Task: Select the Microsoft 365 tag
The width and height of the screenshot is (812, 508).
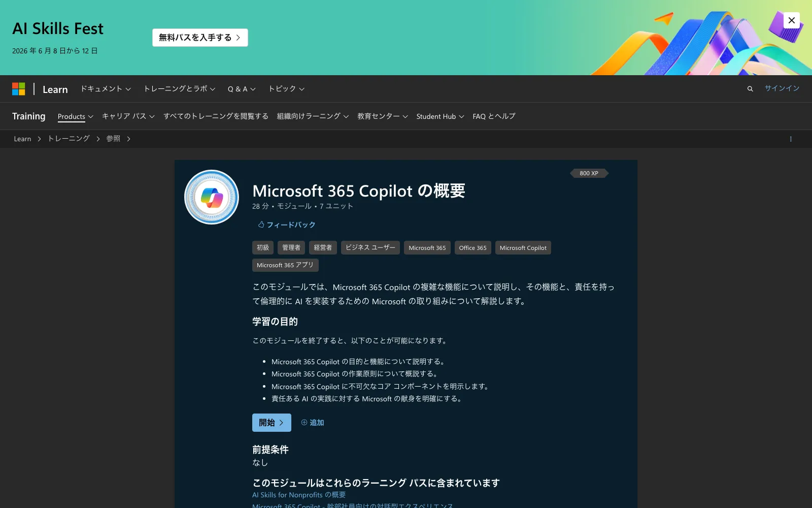Action: pos(427,247)
